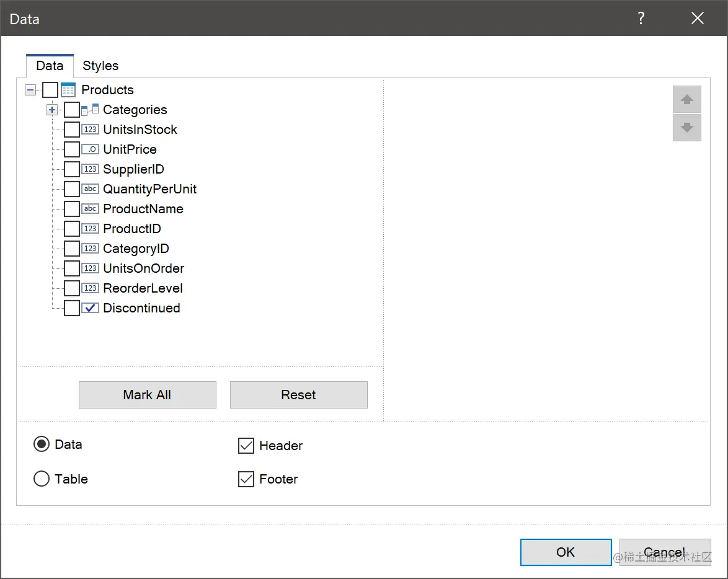The image size is (728, 579).
Task: Expand the Categories tree node
Action: click(x=52, y=110)
